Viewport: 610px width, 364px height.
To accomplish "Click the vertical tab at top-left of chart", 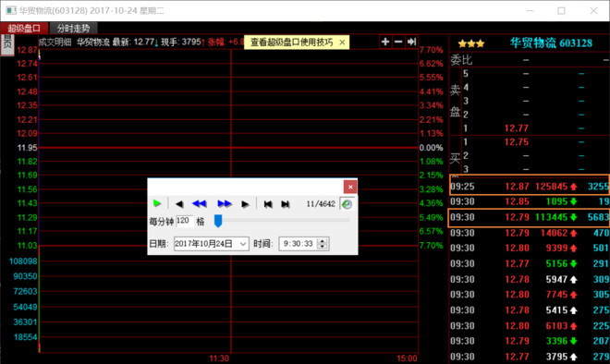I will click(x=7, y=44).
